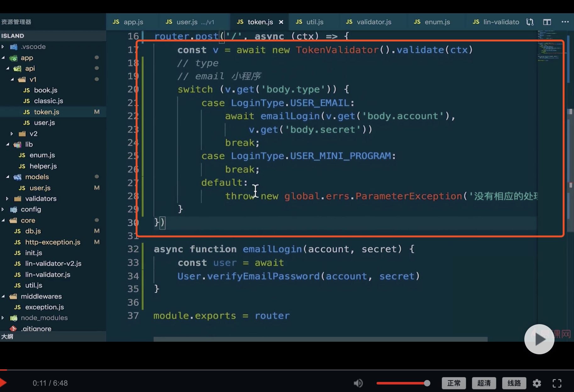
Task: Switch to the user.js v1 tab
Action: (x=190, y=22)
